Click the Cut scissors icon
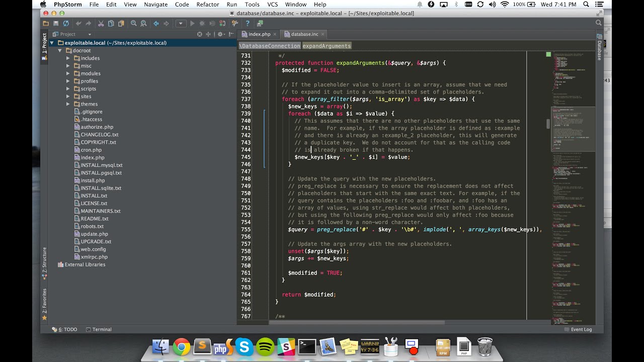This screenshot has width=644, height=362. tap(101, 24)
